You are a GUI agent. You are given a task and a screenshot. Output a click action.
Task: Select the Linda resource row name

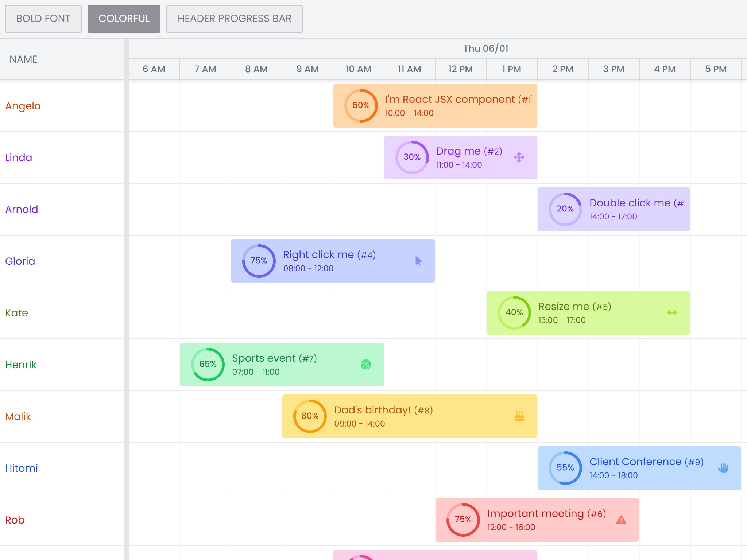click(19, 158)
